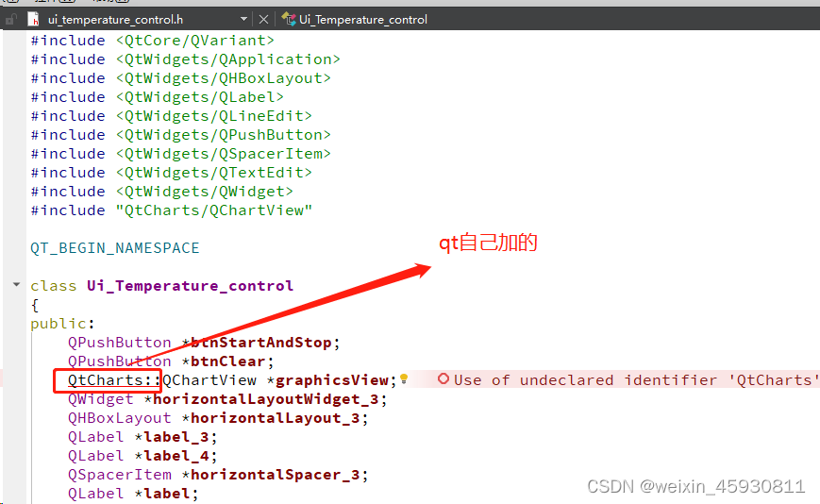Collapse the class Ui_Temperature_control code block
Viewport: 820px width, 504px height.
click(16, 284)
